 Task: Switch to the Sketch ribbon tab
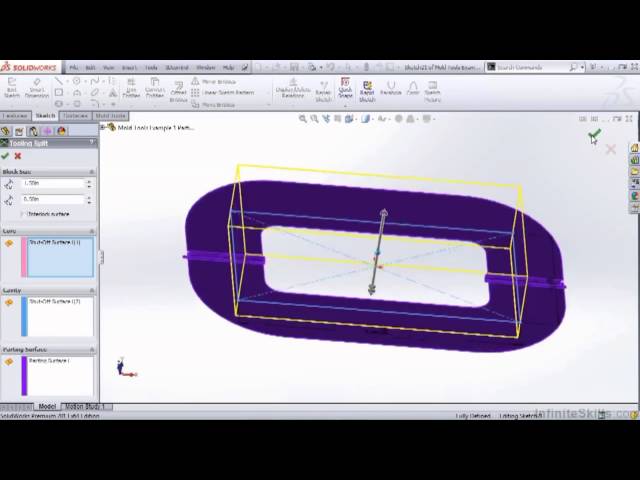pyautogui.click(x=45, y=116)
